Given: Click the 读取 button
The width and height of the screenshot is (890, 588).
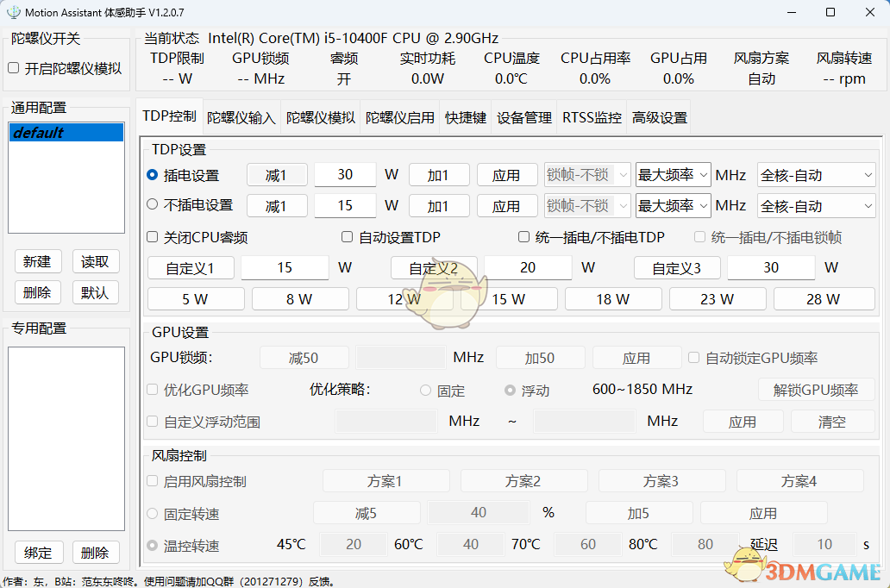Looking at the screenshot, I should [x=95, y=262].
